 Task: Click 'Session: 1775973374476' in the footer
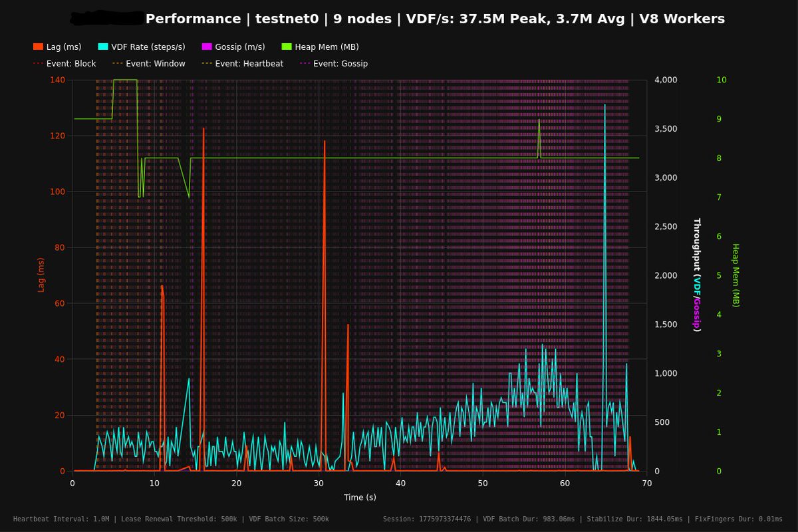click(x=427, y=519)
